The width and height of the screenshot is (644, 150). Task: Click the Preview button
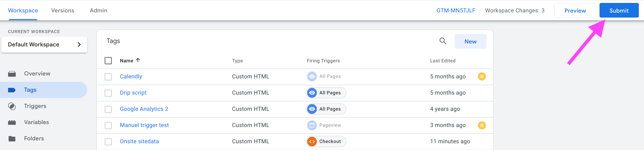point(575,11)
